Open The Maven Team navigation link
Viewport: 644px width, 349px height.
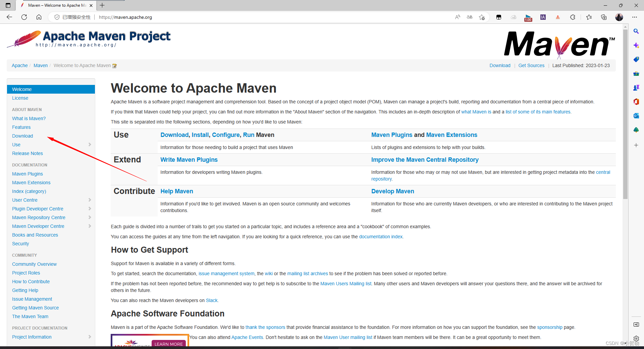coord(30,316)
